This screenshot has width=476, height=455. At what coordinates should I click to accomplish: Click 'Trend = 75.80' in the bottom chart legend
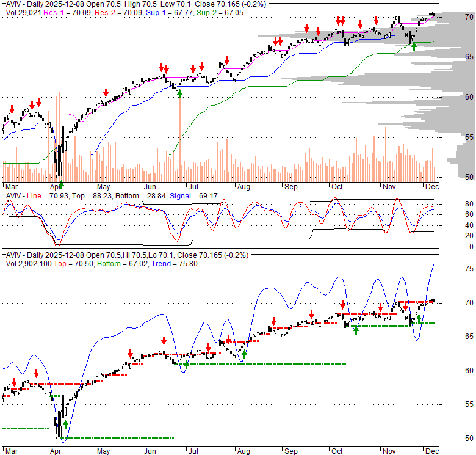[x=175, y=264]
